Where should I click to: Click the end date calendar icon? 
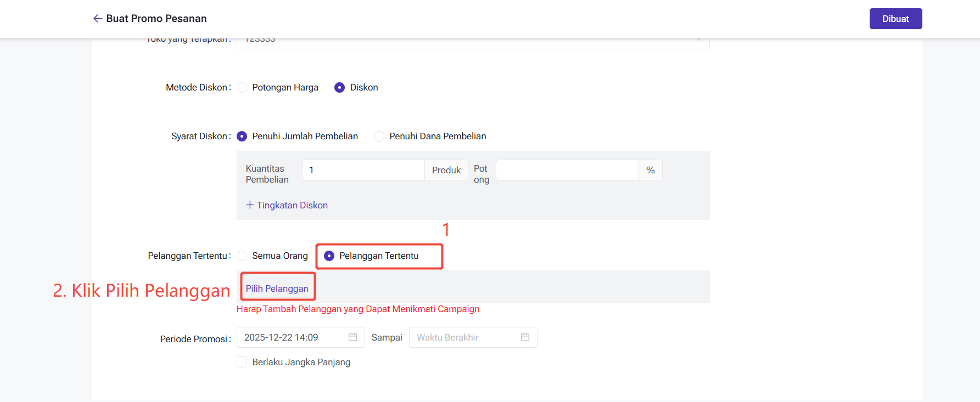(525, 337)
